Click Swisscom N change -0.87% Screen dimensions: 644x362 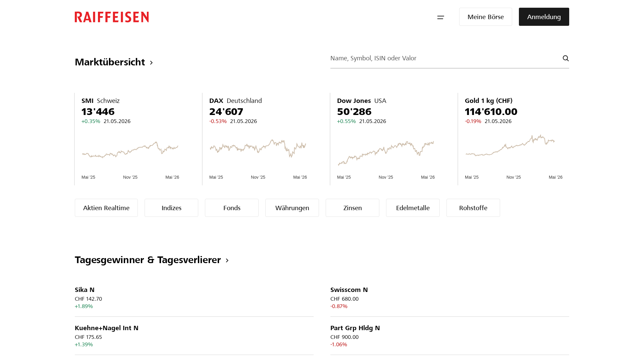pos(339,306)
